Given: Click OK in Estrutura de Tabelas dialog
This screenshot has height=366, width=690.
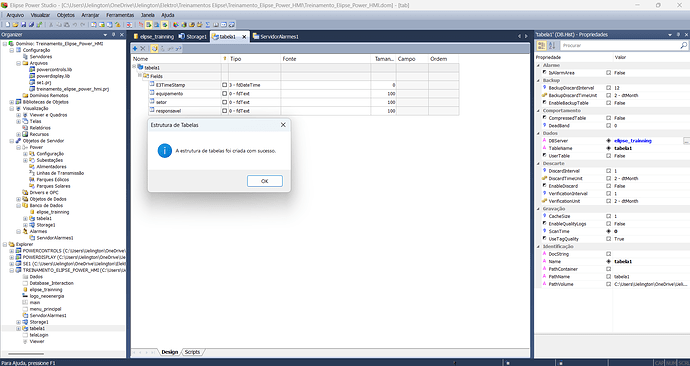Looking at the screenshot, I should pos(264,181).
